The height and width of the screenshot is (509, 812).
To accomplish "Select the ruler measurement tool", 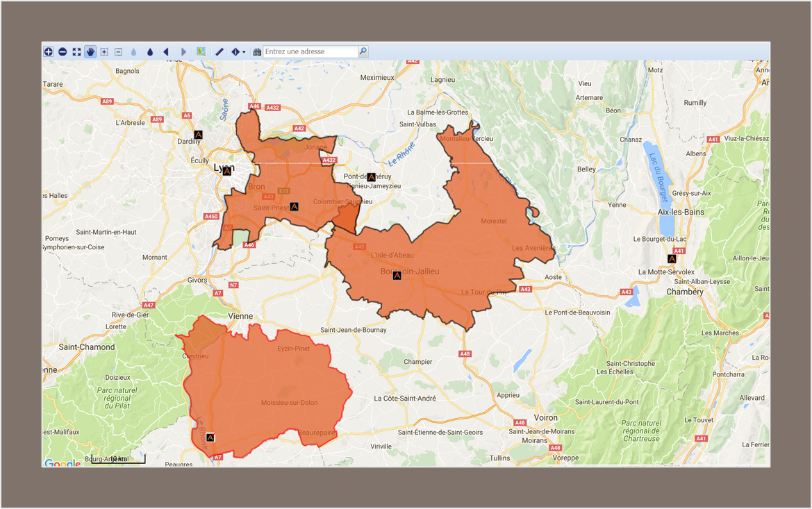I will coord(219,51).
